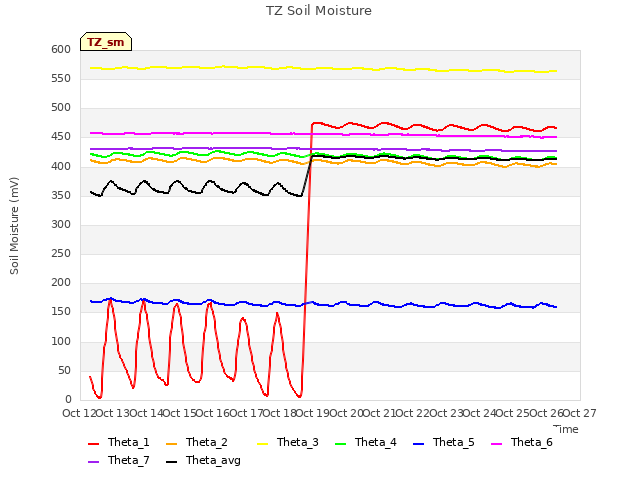The image size is (640, 480).
Task: Click the Soil Moisture (mV) axis label
Action: pyautogui.click(x=14, y=226)
